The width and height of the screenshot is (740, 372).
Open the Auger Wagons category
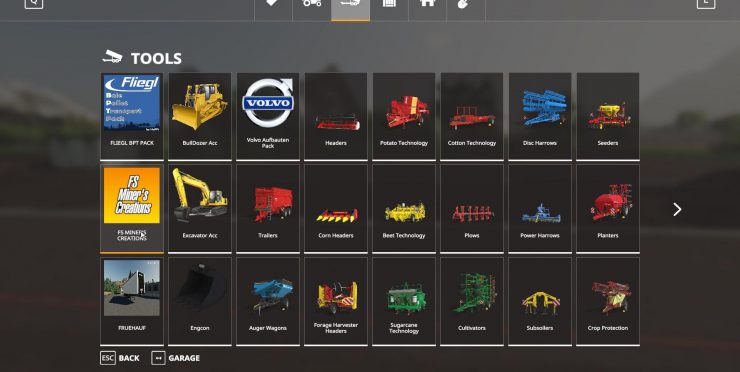268,301
